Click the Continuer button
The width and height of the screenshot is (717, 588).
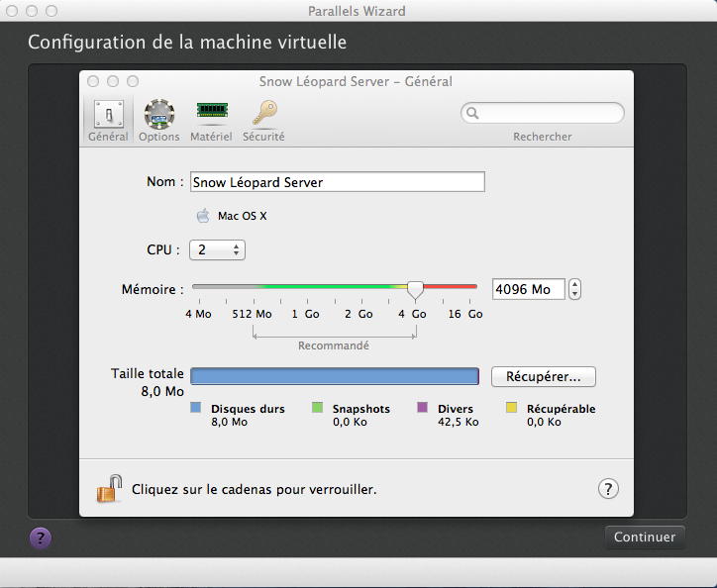pos(645,537)
